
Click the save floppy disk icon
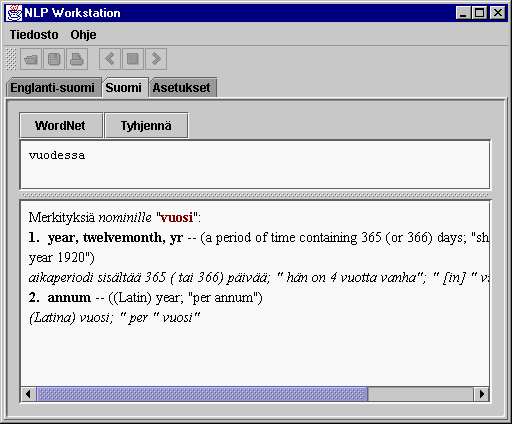point(54,59)
